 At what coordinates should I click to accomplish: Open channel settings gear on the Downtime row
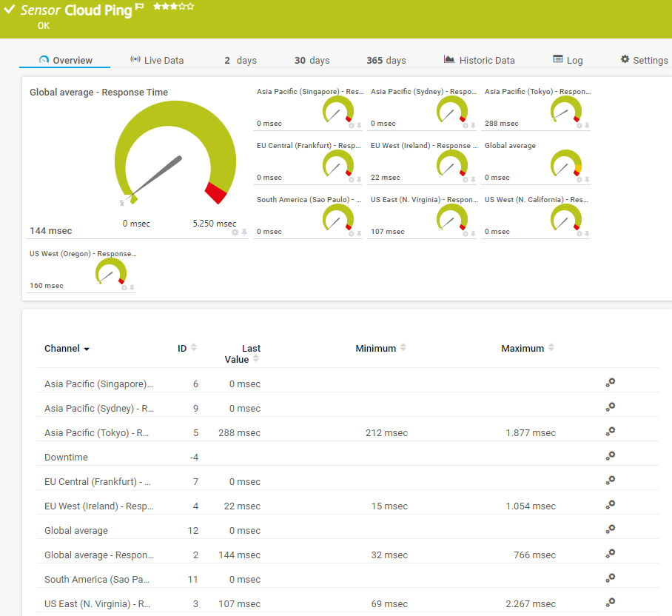pos(610,455)
